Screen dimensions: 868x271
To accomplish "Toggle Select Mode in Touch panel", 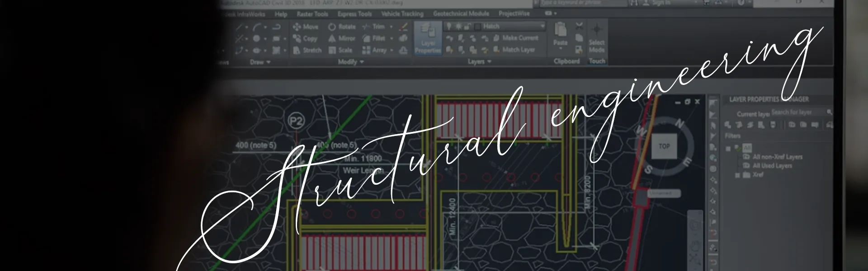I will click(x=596, y=38).
